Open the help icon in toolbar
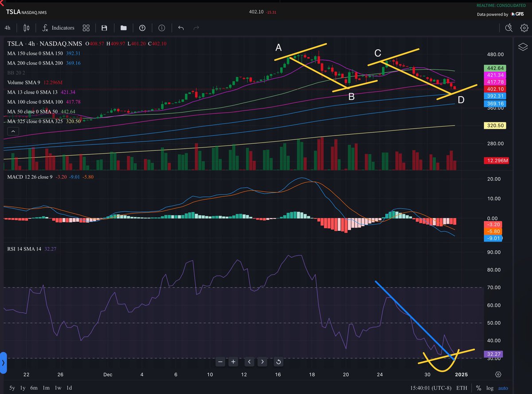The width and height of the screenshot is (532, 394). [142, 28]
